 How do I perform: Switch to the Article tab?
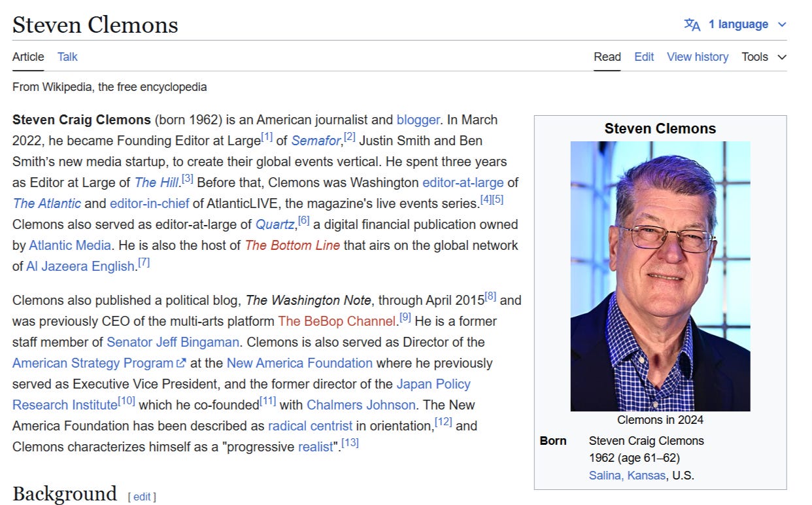tap(28, 57)
